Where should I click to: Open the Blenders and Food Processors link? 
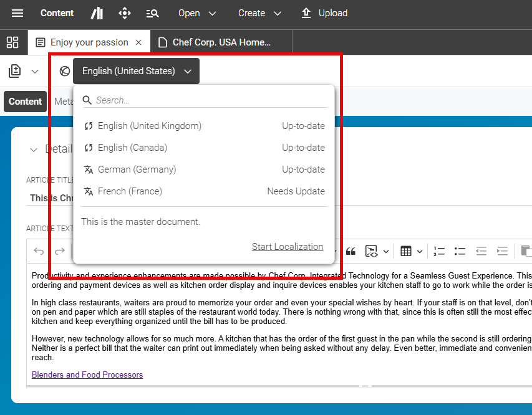87,374
